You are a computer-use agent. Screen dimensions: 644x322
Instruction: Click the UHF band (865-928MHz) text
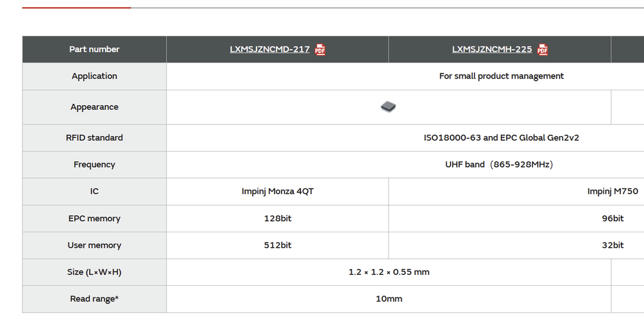coord(499,165)
